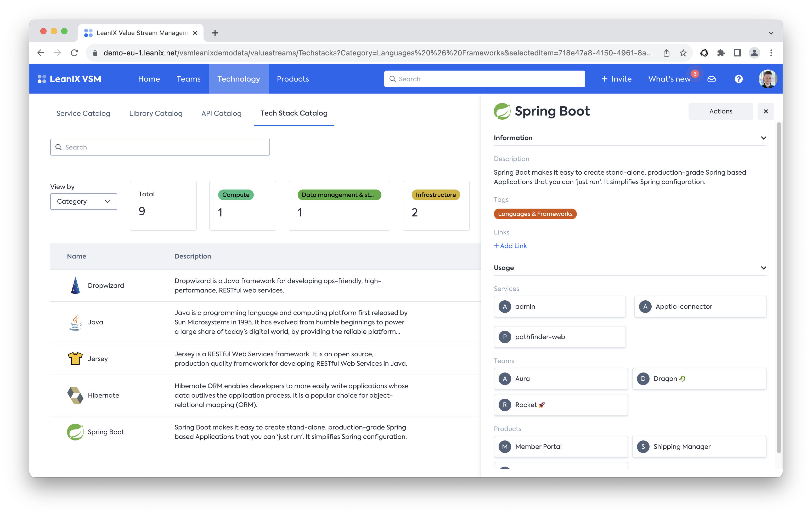Close the Spring Boot detail panel

(766, 111)
